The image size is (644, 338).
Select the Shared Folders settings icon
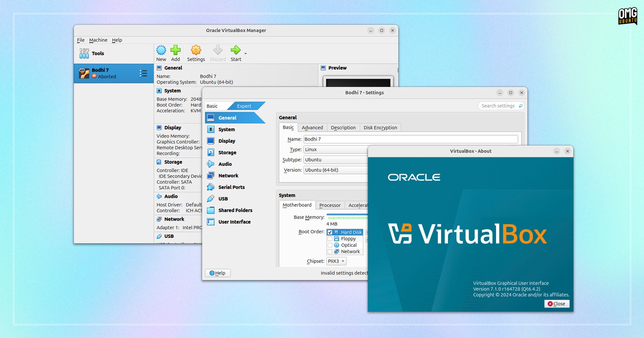tap(211, 210)
